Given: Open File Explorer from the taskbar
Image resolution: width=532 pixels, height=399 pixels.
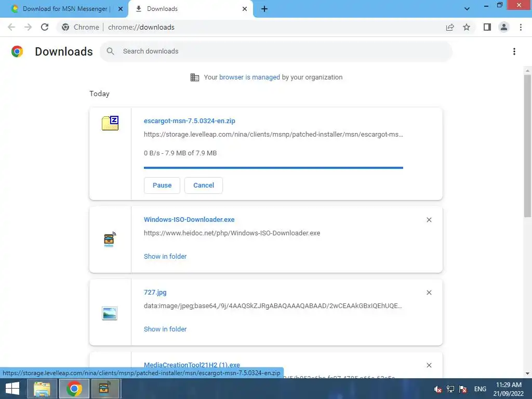Looking at the screenshot, I should pos(42,389).
